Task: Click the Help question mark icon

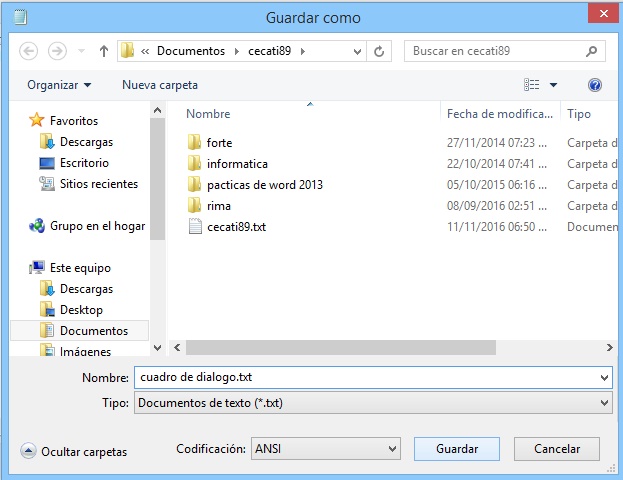Action: [x=595, y=85]
